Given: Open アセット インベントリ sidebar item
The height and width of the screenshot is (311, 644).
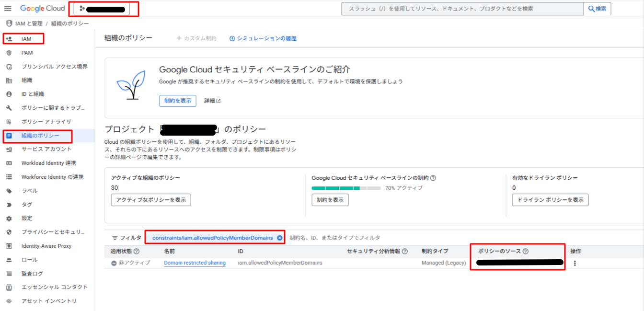Looking at the screenshot, I should [x=49, y=301].
